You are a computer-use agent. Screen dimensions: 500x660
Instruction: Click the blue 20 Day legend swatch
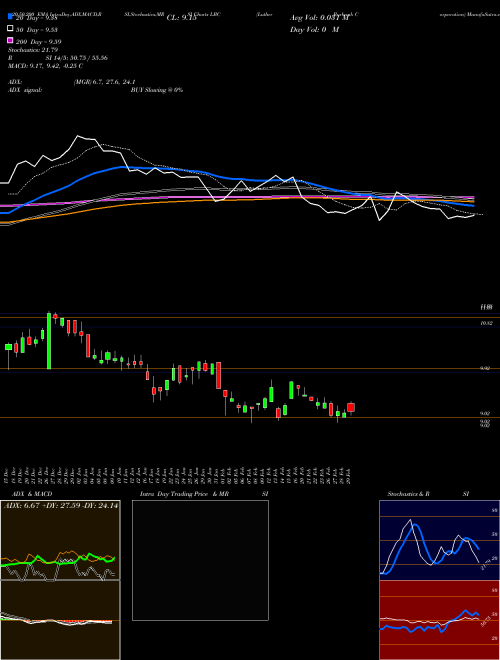(x=10, y=17)
